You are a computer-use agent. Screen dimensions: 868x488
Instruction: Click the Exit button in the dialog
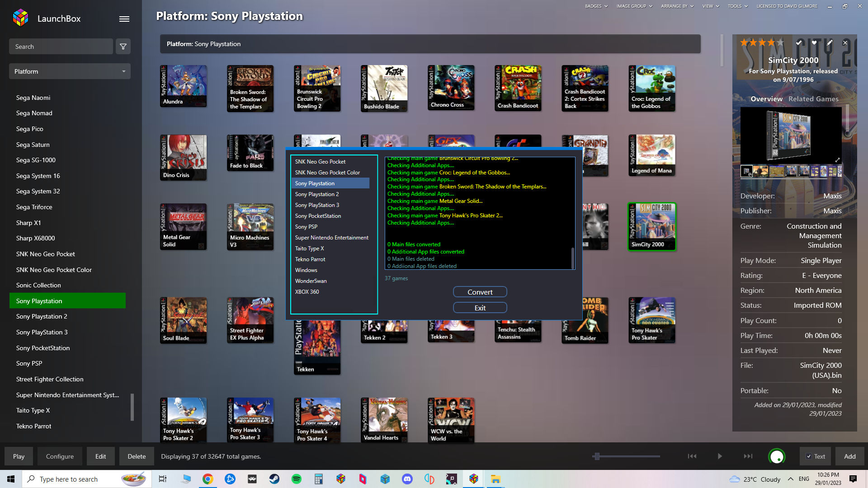[x=480, y=308]
